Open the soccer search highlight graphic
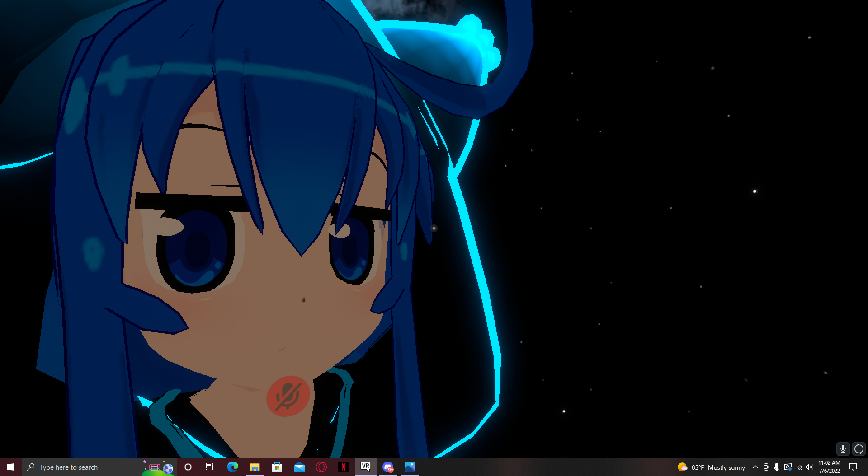The image size is (868, 476). [158, 467]
